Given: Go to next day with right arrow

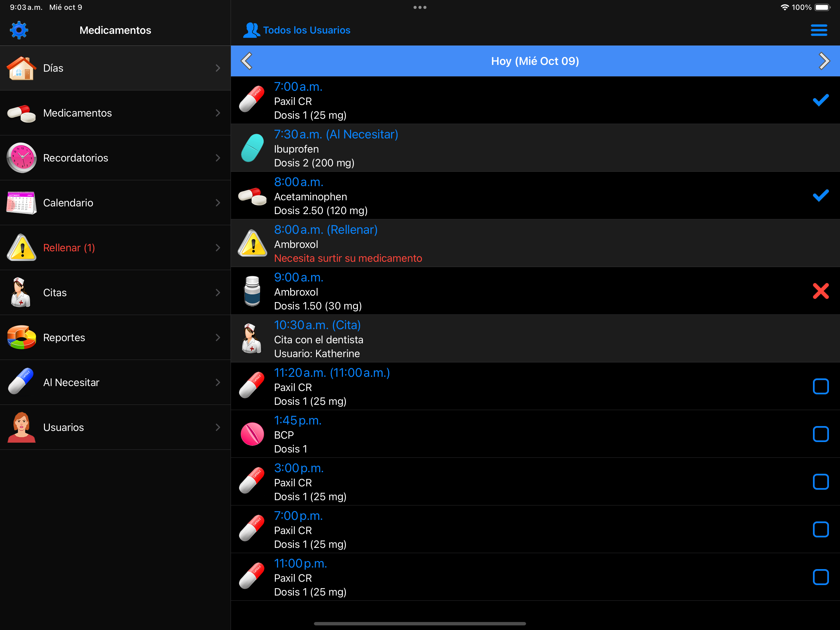Looking at the screenshot, I should coord(824,61).
